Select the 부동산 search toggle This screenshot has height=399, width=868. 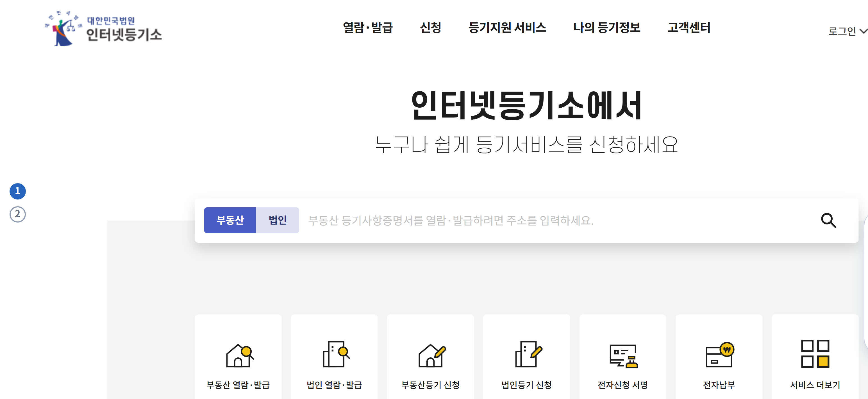(x=230, y=220)
